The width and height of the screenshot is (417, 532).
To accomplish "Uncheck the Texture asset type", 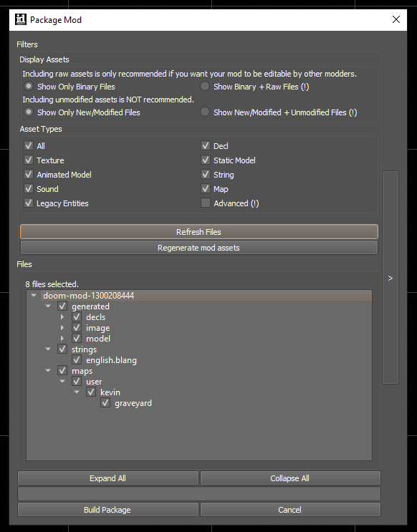I will (29, 160).
